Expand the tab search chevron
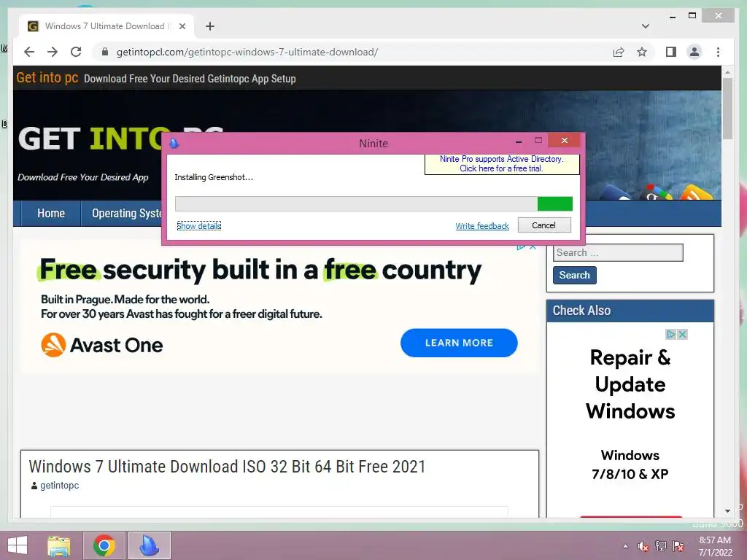The image size is (747, 560). [x=646, y=26]
